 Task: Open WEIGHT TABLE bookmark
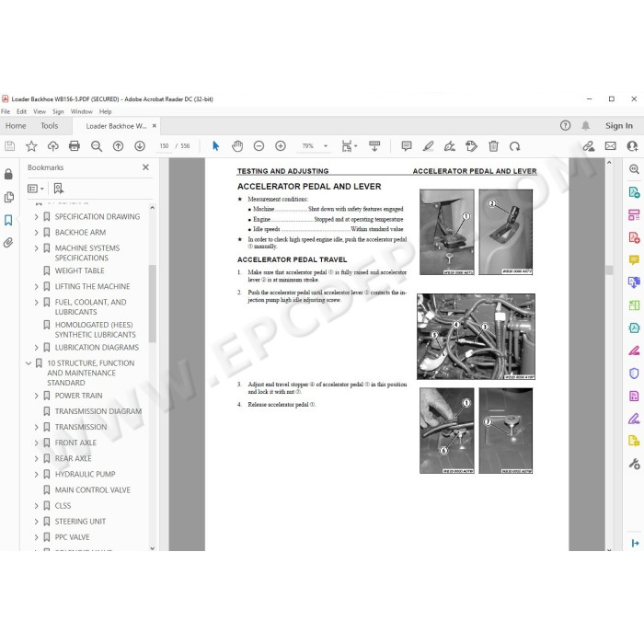coord(80,270)
